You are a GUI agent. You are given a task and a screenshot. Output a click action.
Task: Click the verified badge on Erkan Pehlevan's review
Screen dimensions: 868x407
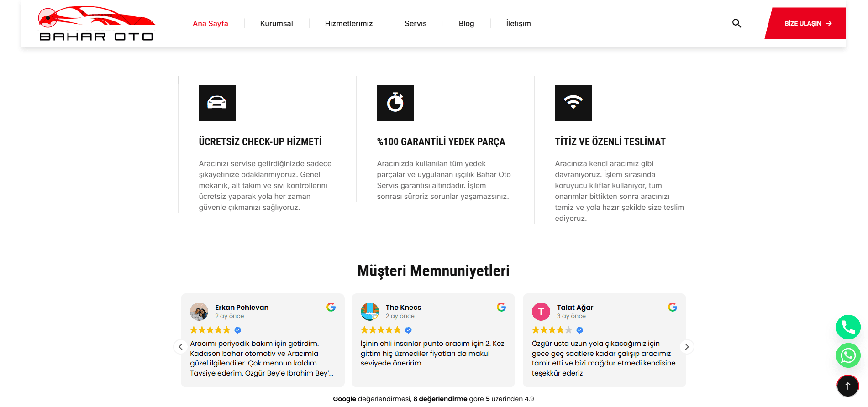(x=238, y=330)
